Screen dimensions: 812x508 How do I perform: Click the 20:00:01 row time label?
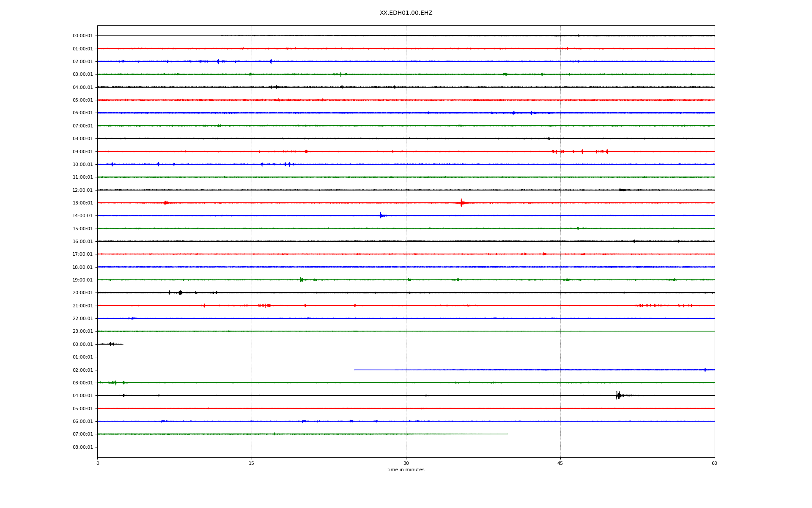point(82,293)
